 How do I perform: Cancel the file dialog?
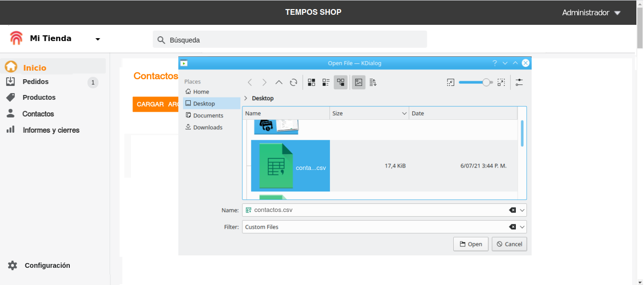coord(509,244)
